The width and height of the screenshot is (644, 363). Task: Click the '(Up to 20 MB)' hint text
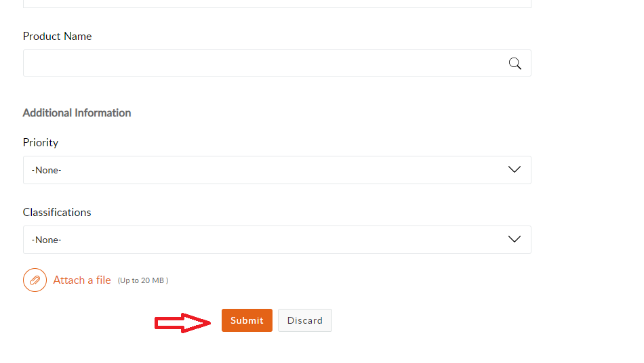point(143,280)
